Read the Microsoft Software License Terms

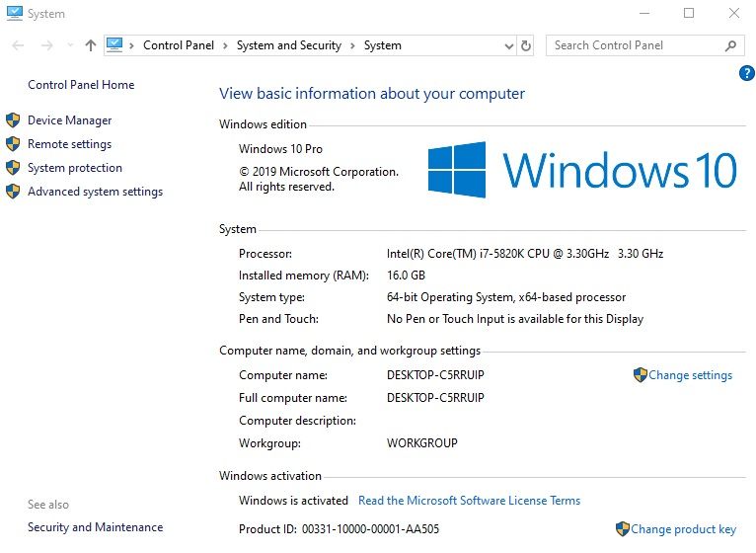point(469,501)
